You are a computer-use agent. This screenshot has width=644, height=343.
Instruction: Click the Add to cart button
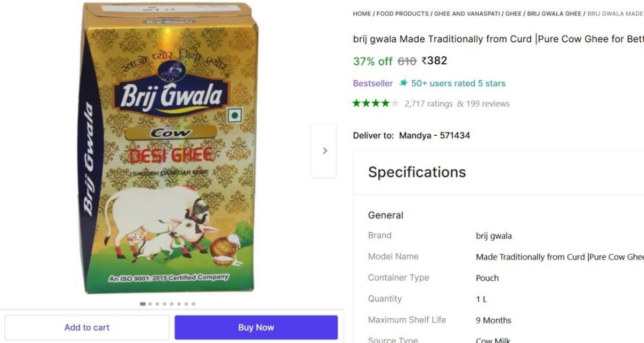click(87, 327)
